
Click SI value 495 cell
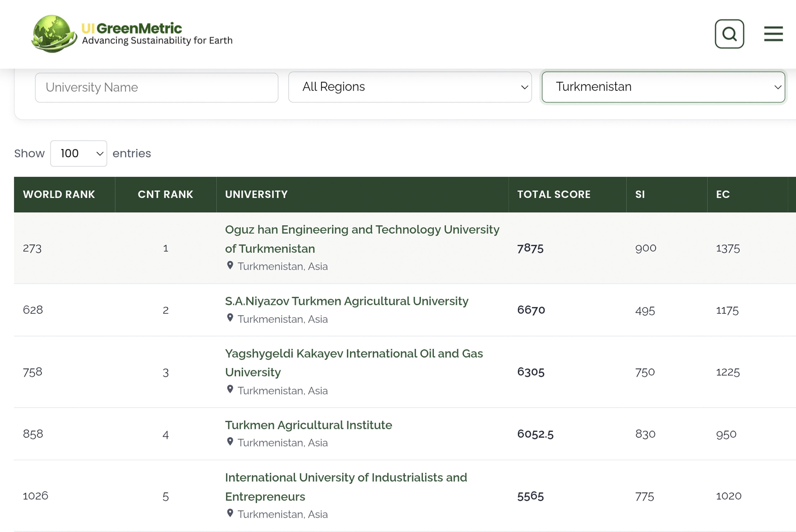coord(645,311)
